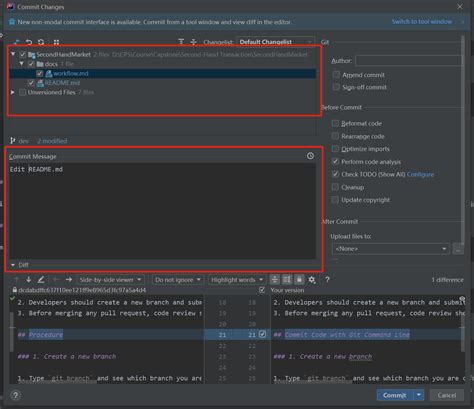Screen dimensions: 474x409
Task: Go to previous difference up arrow
Action: tap(16, 279)
